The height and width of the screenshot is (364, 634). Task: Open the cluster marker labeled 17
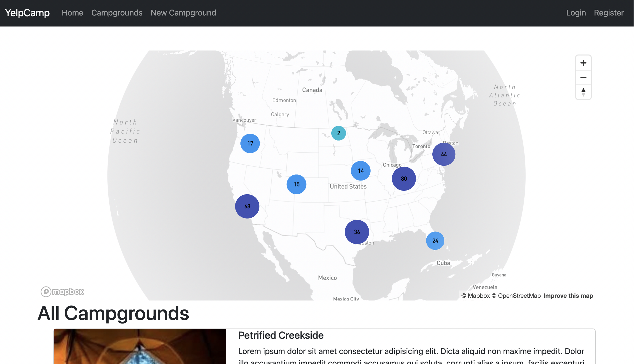click(x=250, y=143)
